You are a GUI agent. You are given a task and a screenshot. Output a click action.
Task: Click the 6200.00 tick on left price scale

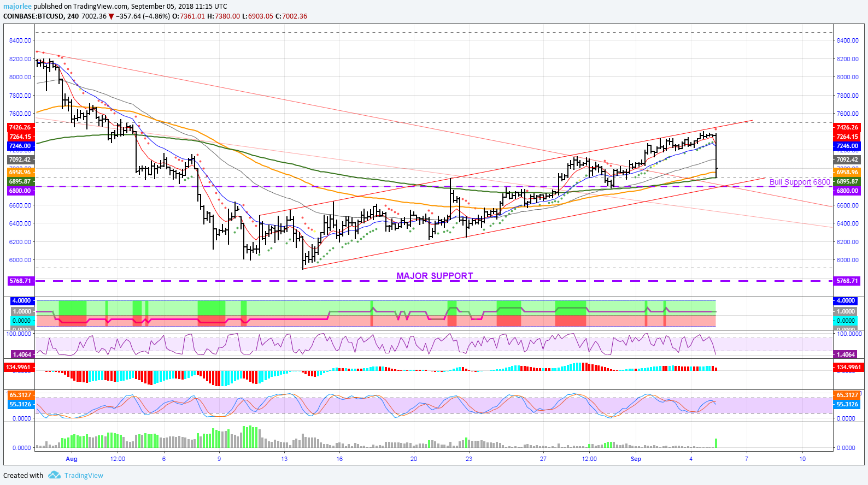pyautogui.click(x=20, y=242)
